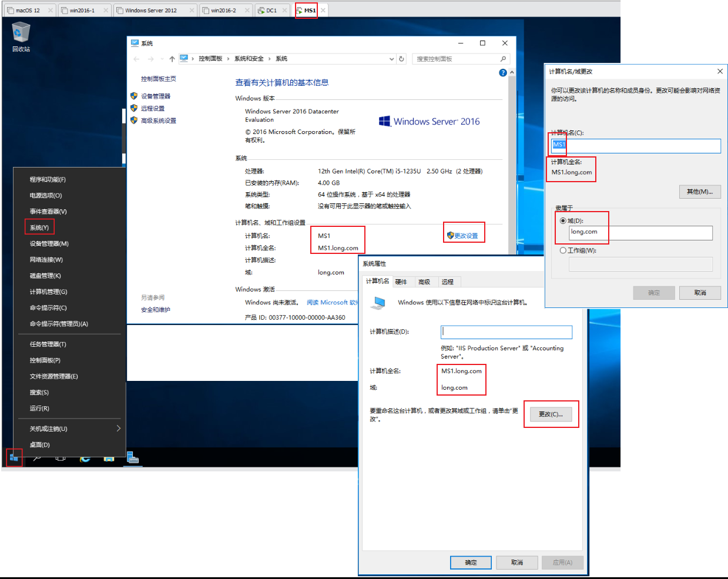Screen dimensions: 728x579
Task: Expand chevron after 控制面板 breadcrumb
Action: pos(229,59)
